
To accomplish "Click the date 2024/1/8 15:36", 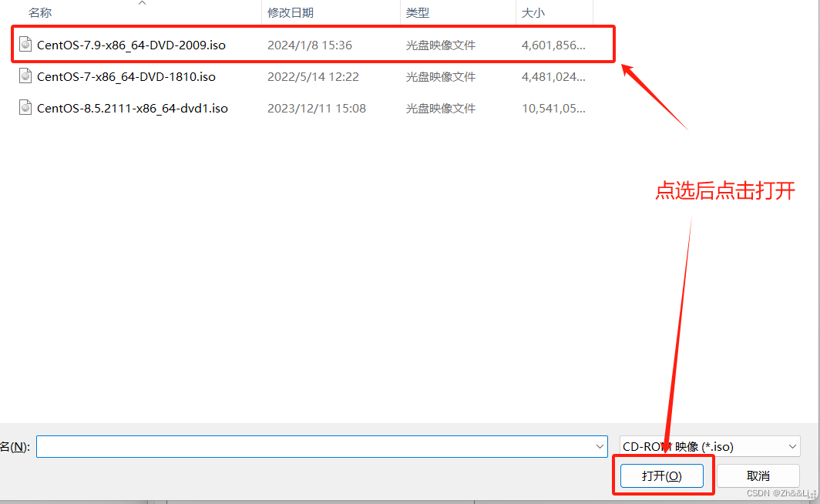I will (310, 45).
